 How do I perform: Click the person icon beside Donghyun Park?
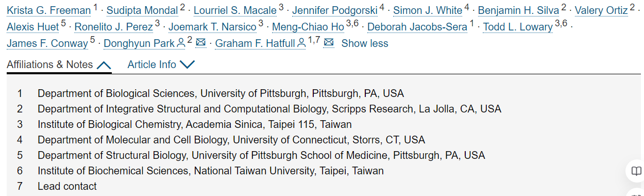181,44
